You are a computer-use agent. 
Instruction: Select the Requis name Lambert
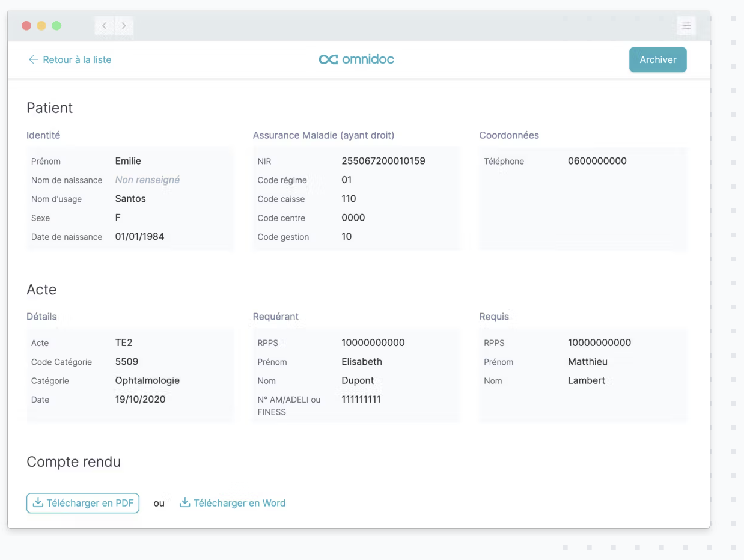tap(587, 380)
